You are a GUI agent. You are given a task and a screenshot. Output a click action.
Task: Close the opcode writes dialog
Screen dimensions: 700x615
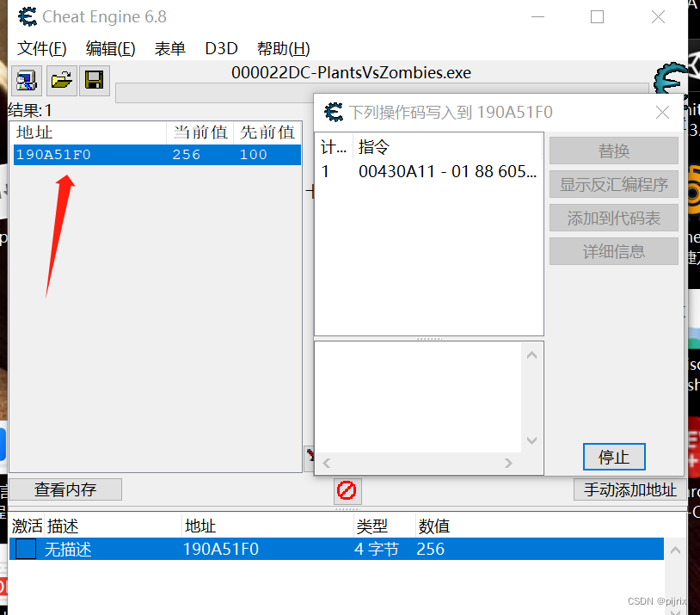(662, 112)
